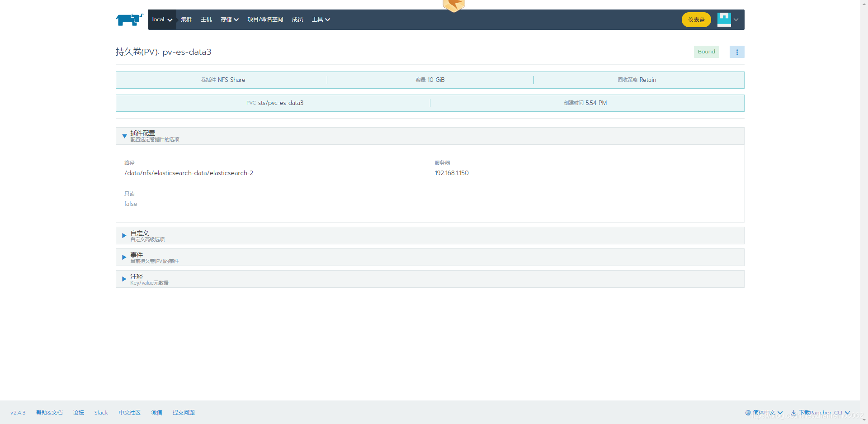Click the Rancher cow logo

click(130, 19)
